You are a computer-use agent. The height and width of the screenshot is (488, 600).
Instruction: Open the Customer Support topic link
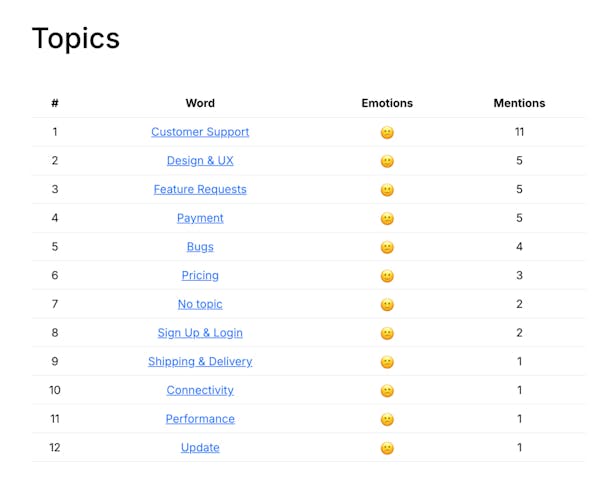(x=200, y=132)
